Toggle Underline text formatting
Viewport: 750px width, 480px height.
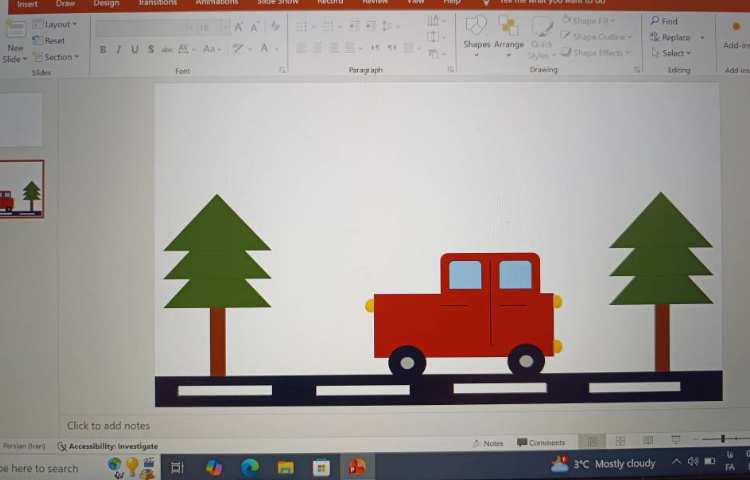pyautogui.click(x=135, y=49)
